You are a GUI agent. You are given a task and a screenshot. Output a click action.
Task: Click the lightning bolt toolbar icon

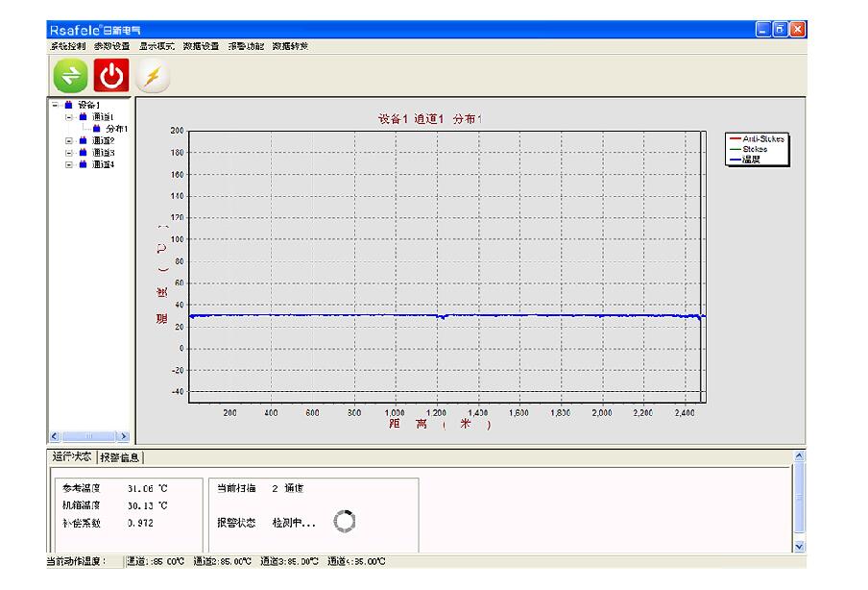coord(152,76)
